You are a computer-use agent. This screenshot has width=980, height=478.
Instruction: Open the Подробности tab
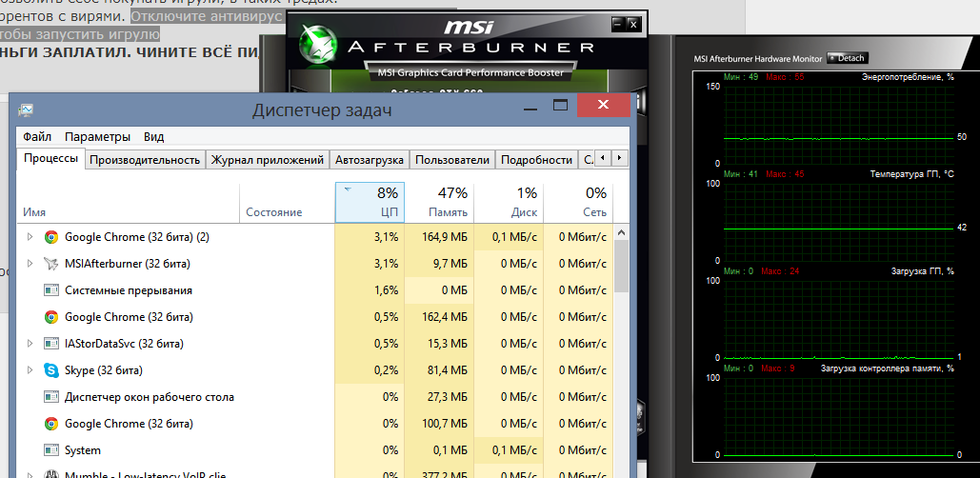tap(537, 160)
